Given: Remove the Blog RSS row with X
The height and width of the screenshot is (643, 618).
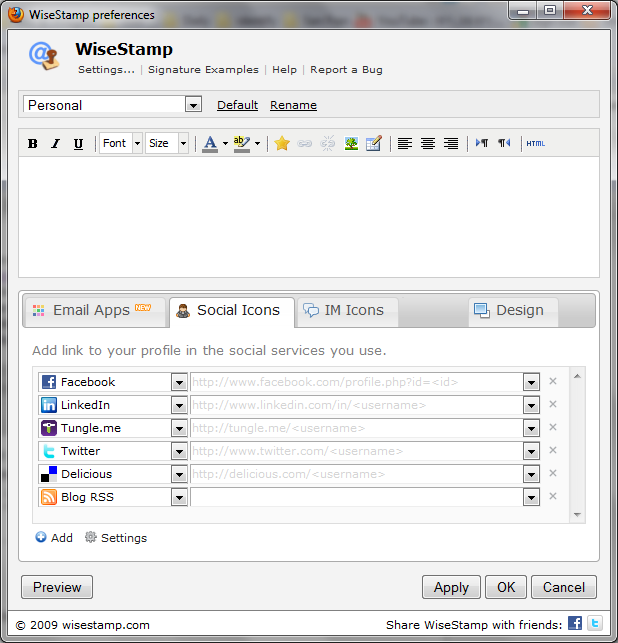Looking at the screenshot, I should [553, 496].
